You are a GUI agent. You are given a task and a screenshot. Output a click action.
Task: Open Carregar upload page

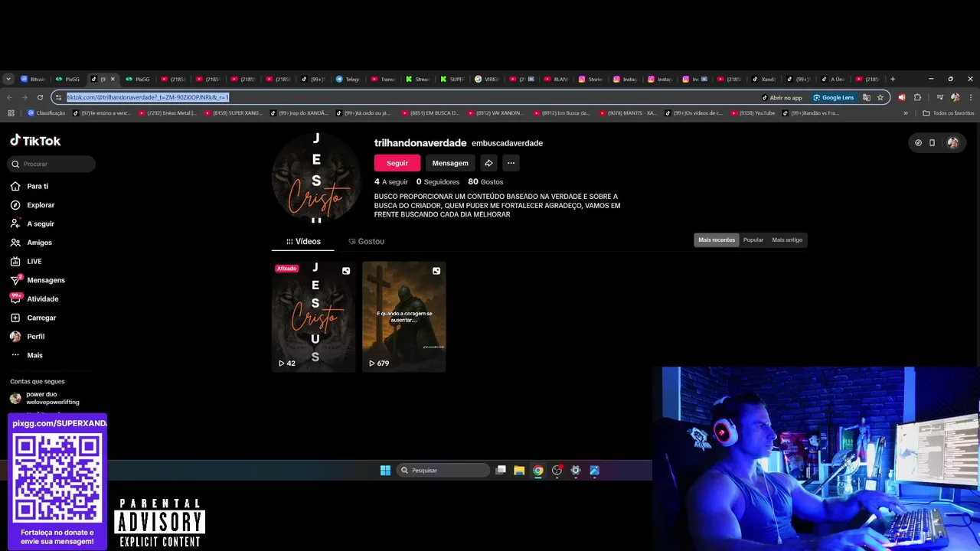[41, 318]
